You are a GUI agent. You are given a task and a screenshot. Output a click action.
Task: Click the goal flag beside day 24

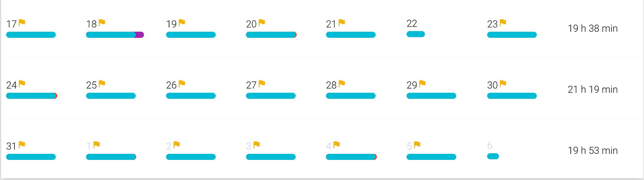[x=22, y=84]
